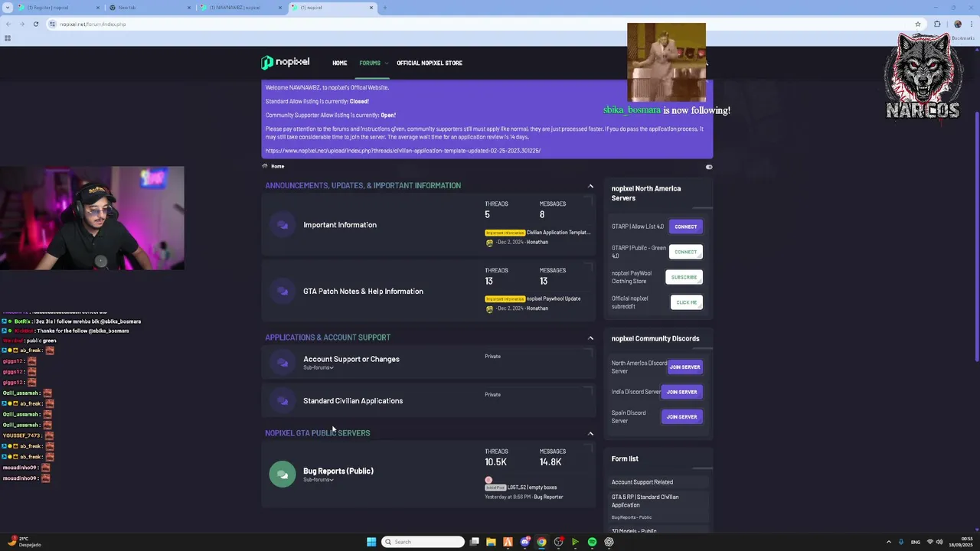Switch to the Register | nopixel tab
Screen dimensions: 980x551
[60, 8]
